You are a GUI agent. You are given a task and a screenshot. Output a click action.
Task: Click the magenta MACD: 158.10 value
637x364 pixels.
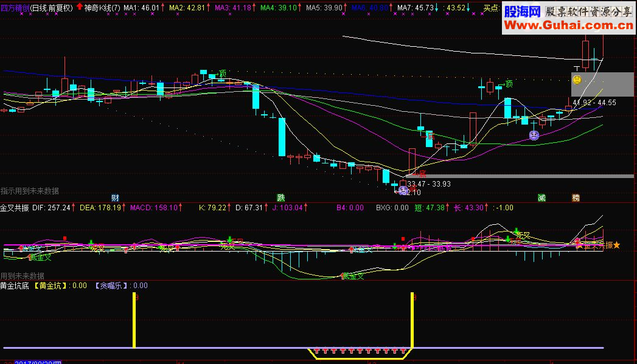coord(154,208)
